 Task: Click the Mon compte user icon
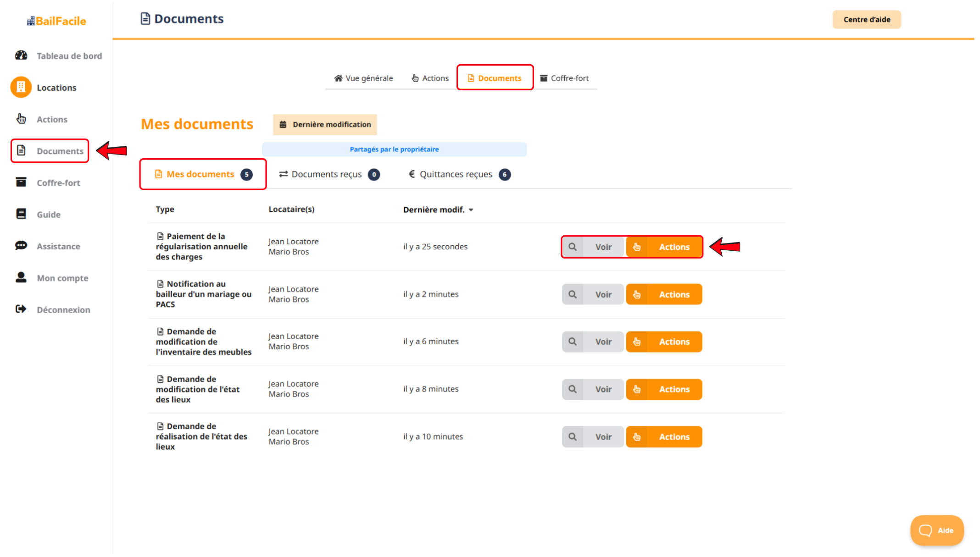coord(21,277)
